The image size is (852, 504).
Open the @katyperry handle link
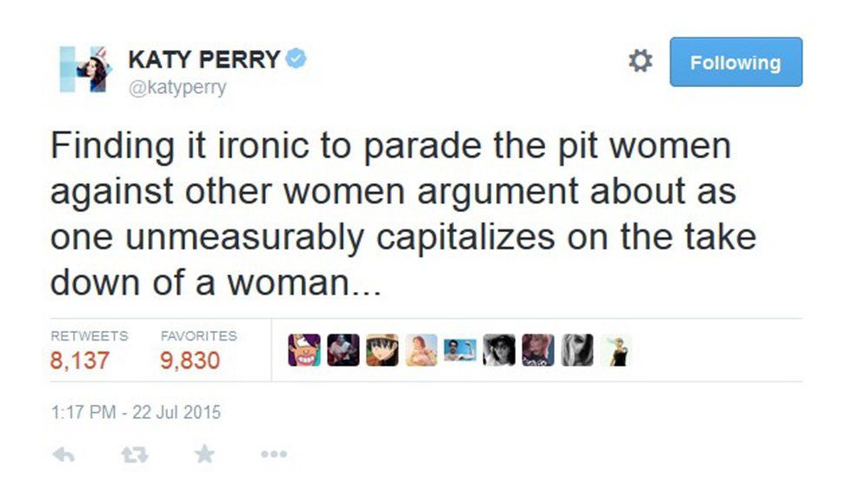click(176, 88)
